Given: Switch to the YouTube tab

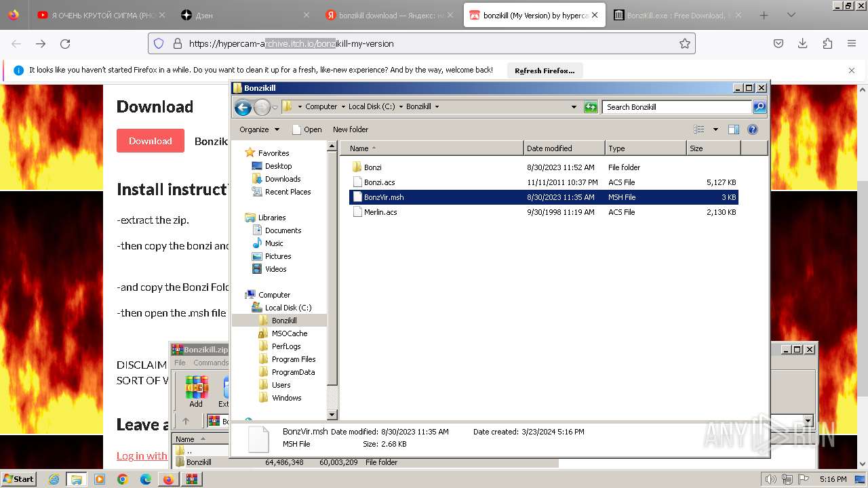Looking at the screenshot, I should (103, 15).
